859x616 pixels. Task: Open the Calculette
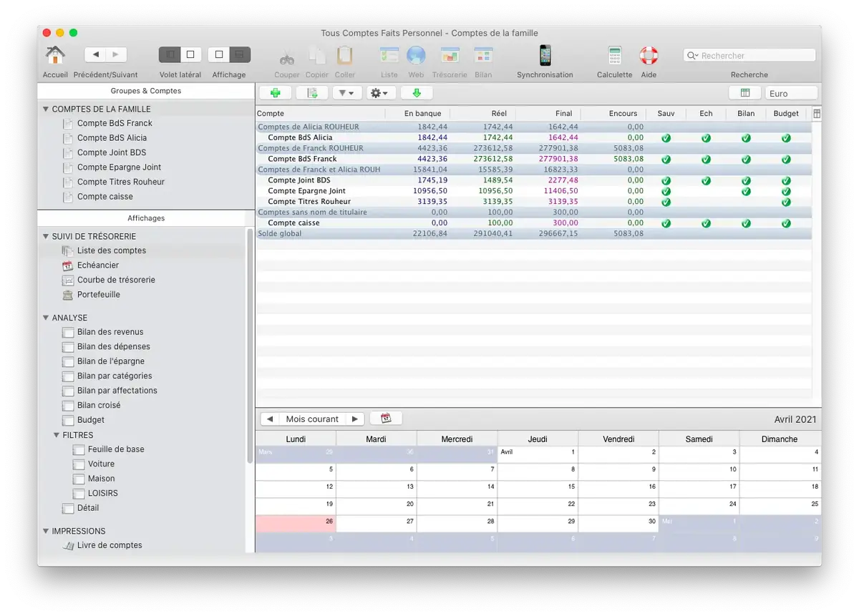tap(614, 56)
